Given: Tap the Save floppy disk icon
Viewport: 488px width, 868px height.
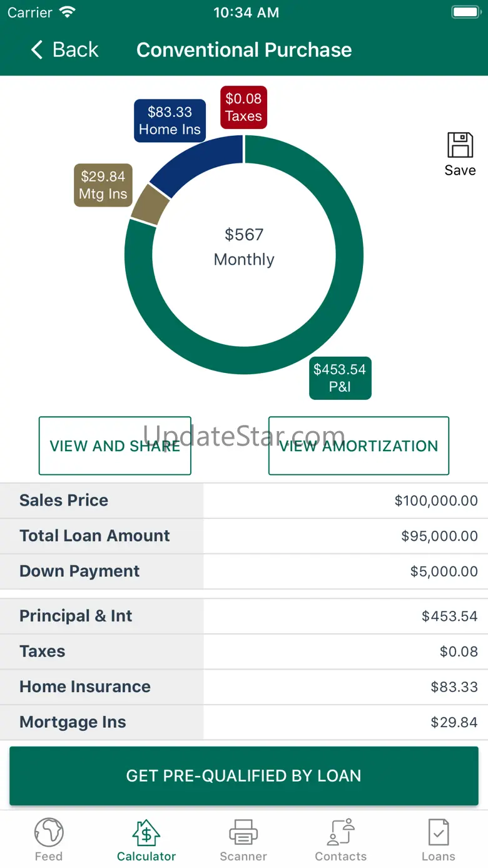Looking at the screenshot, I should (x=460, y=145).
